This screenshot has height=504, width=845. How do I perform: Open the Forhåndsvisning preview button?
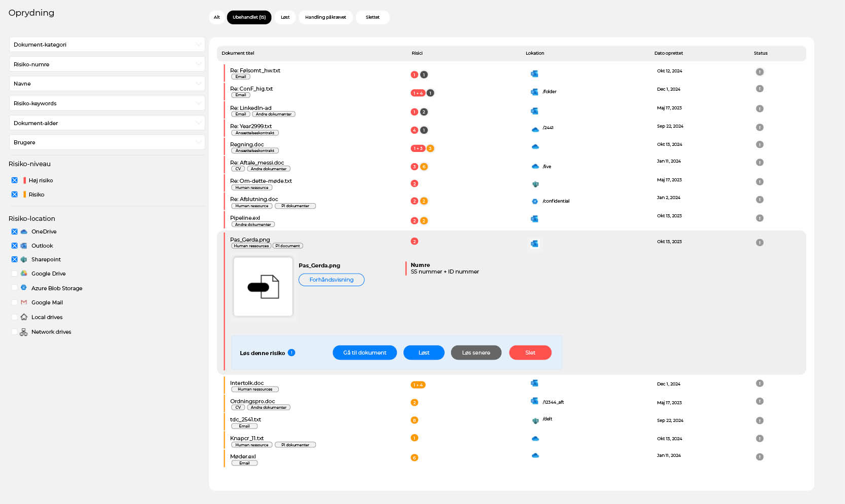(332, 280)
